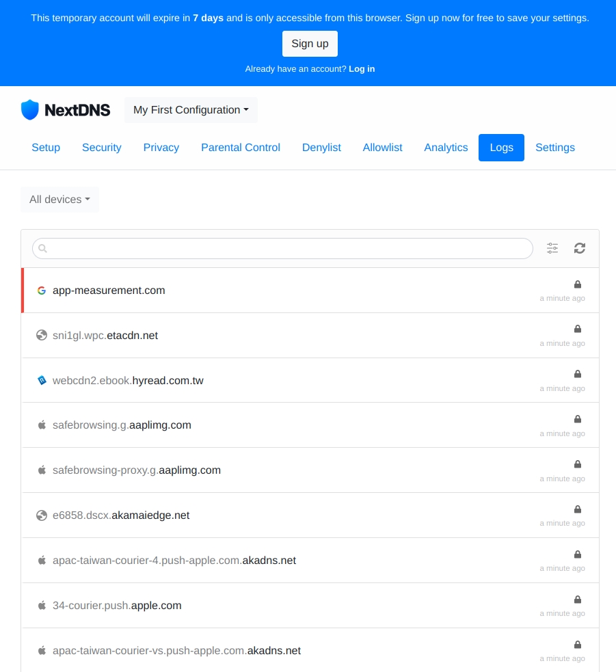Focus the logs search input field
The width and height of the screenshot is (616, 672).
click(x=287, y=248)
